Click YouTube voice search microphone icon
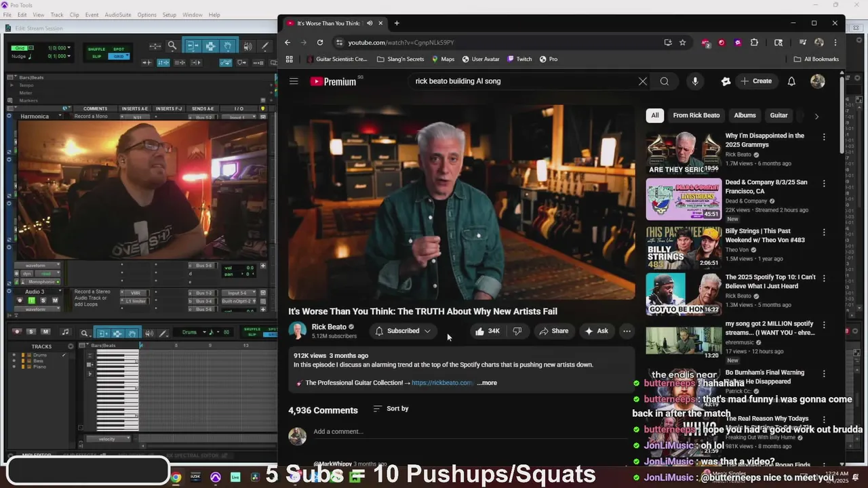Image resolution: width=868 pixels, height=488 pixels. 695,81
